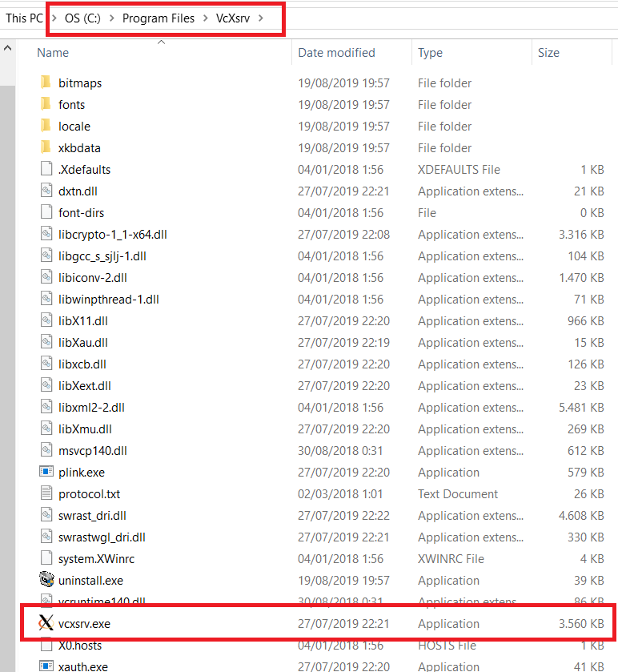Go to This PC in address bar

24,18
